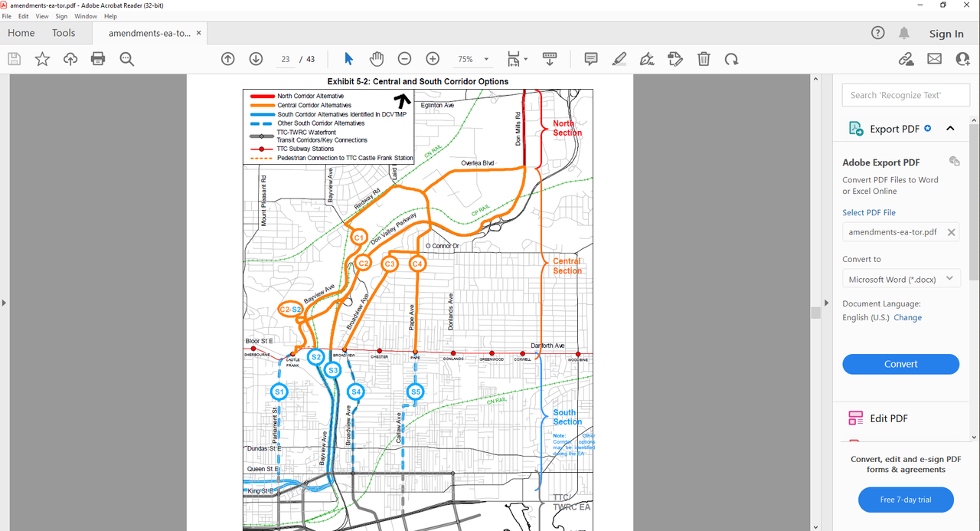The height and width of the screenshot is (531, 980).
Task: Switch to the Tools tab
Action: [64, 33]
